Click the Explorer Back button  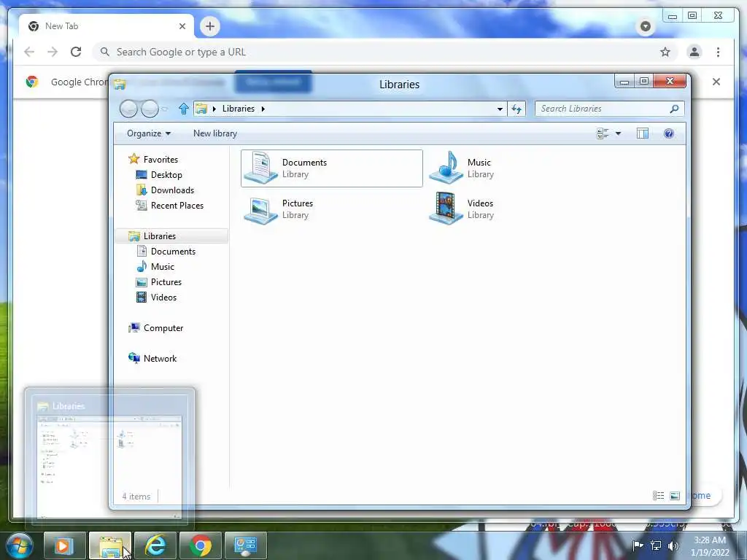(128, 109)
